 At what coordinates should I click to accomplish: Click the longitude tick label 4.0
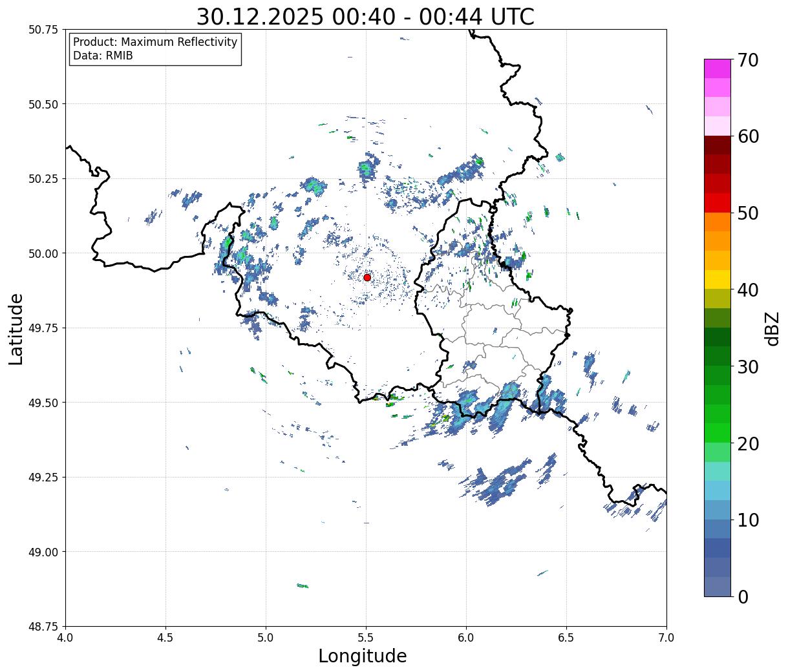pos(65,638)
